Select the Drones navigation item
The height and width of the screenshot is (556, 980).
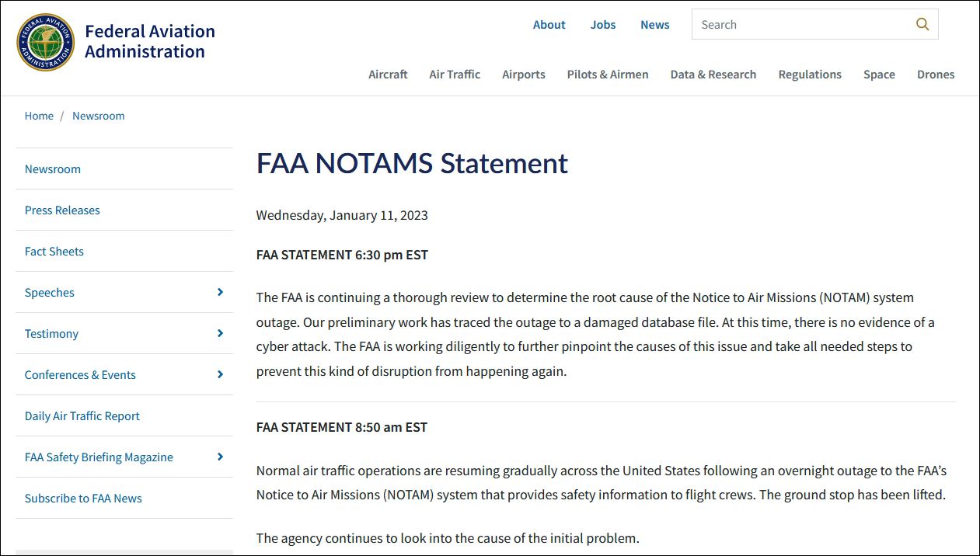[x=936, y=75]
